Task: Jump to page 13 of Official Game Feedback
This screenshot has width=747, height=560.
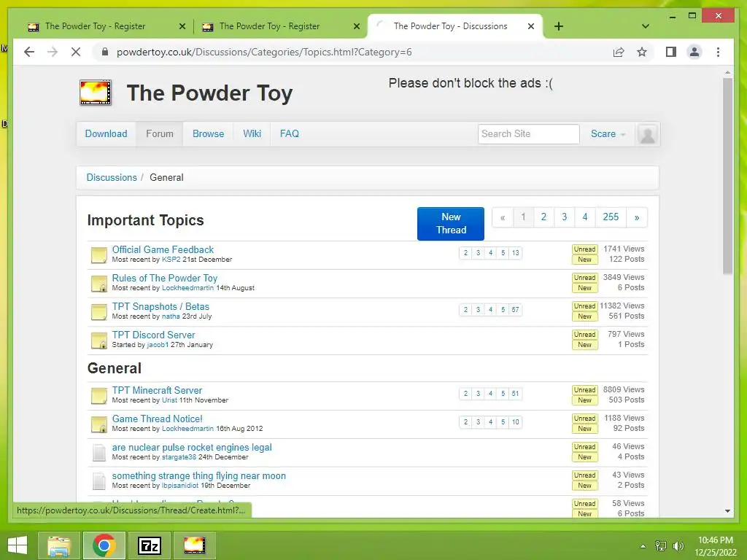Action: (x=516, y=253)
